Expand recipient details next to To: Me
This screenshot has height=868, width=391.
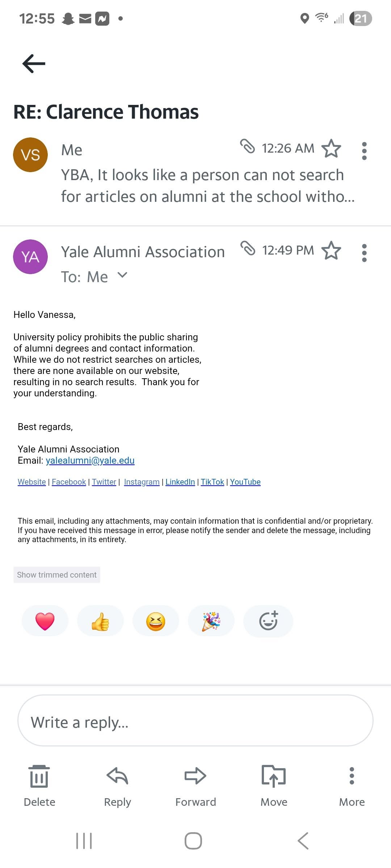123,275
